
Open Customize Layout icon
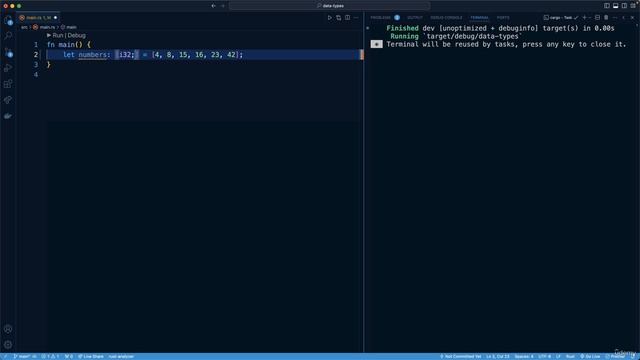click(633, 6)
